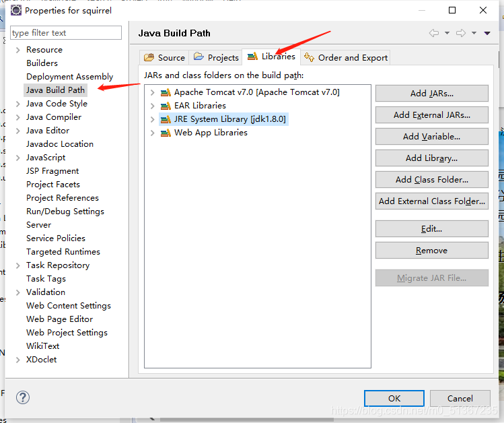Select Project References in the tree
The width and height of the screenshot is (504, 423).
(63, 198)
